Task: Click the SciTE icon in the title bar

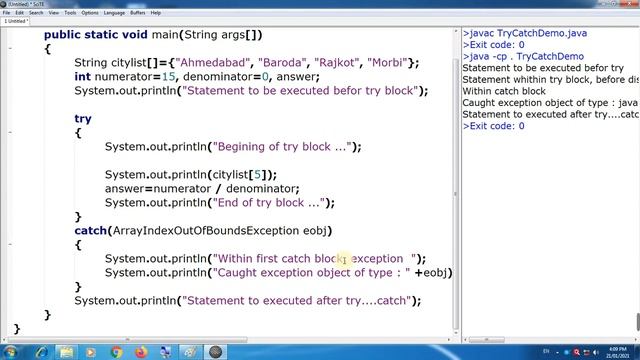Action: click(3, 4)
